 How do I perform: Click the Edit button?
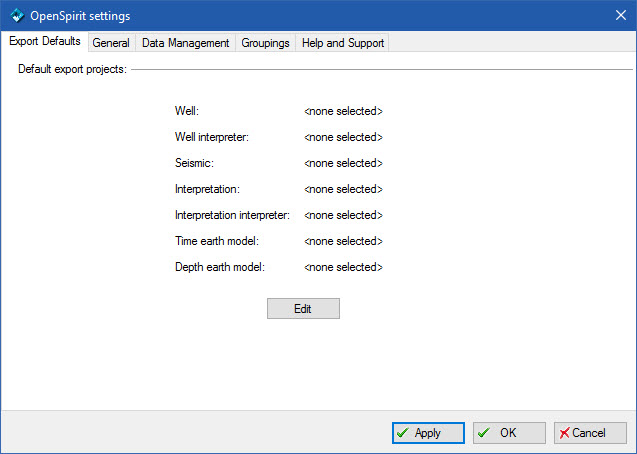(303, 309)
